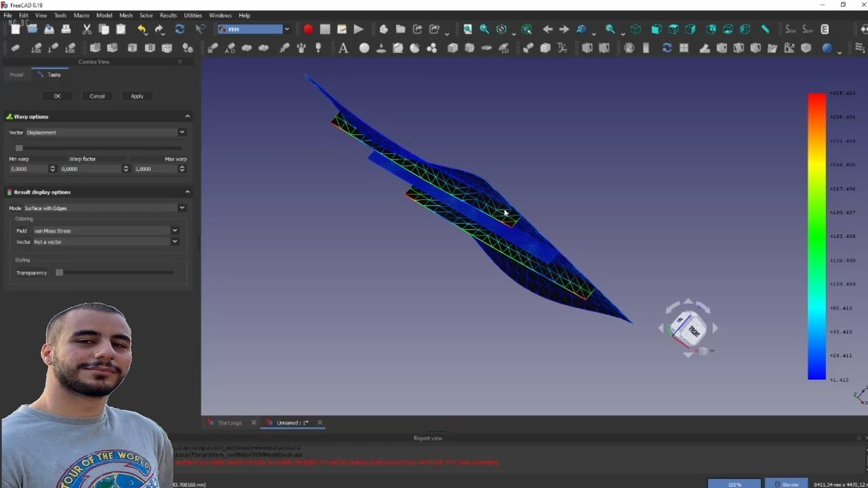Open the Solve menu
868x488 pixels.
pyautogui.click(x=146, y=15)
